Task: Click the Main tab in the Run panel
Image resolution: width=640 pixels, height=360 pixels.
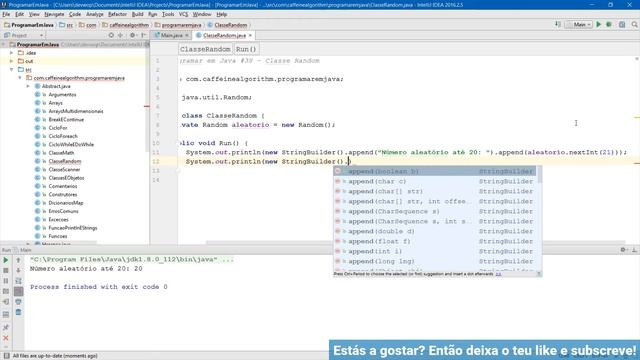Action: point(25,250)
